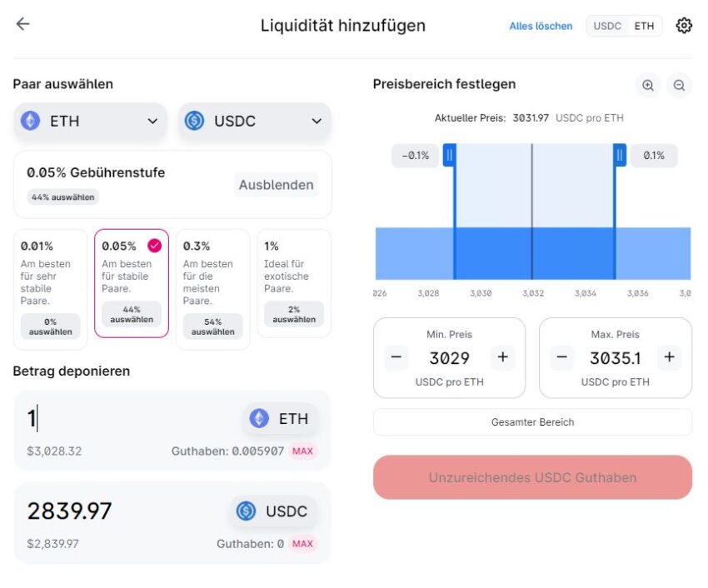Switch price display to ETH
This screenshot has height=588, width=708.
point(644,26)
